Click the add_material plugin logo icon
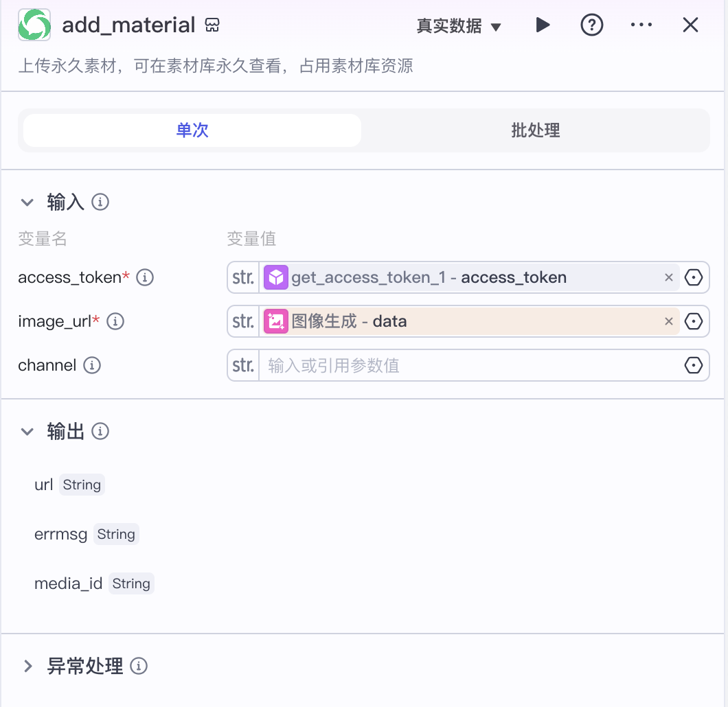Image resolution: width=728 pixels, height=707 pixels. [34, 25]
